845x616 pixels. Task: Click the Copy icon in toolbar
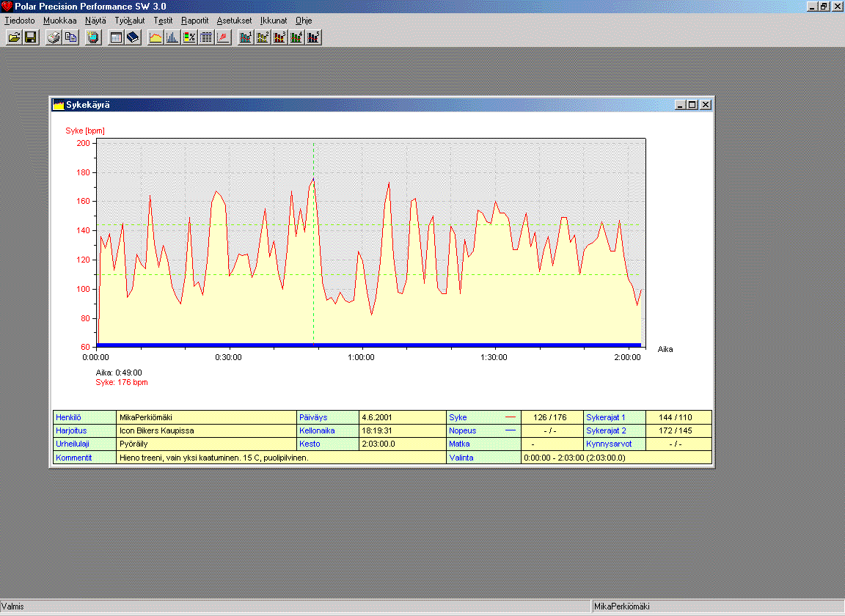pyautogui.click(x=70, y=37)
